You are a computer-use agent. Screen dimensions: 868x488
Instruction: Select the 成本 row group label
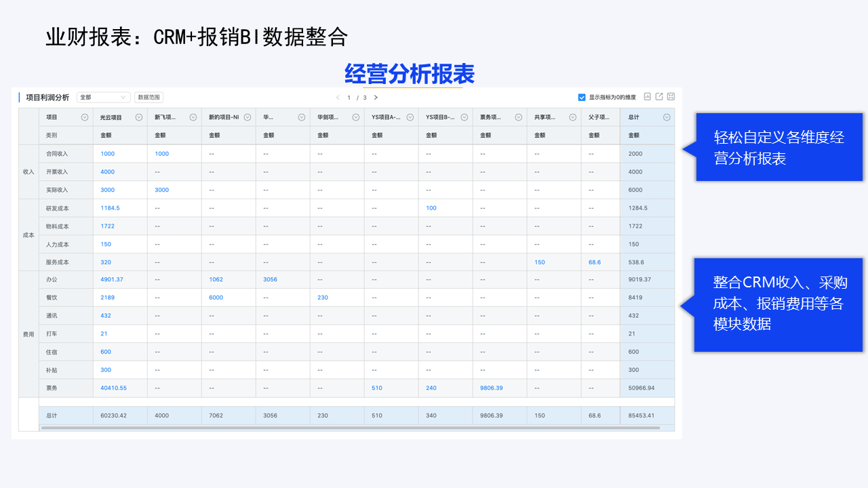point(28,235)
